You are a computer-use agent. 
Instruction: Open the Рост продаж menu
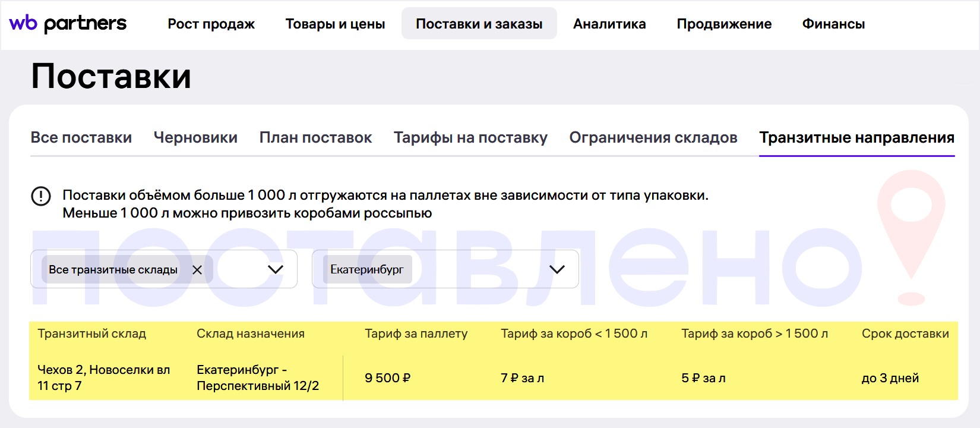point(211,24)
